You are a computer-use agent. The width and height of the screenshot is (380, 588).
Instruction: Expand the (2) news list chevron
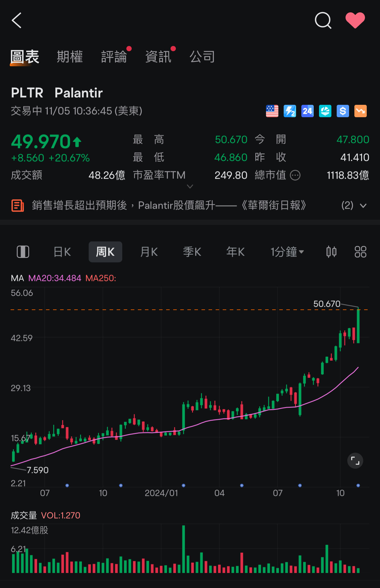click(x=363, y=206)
